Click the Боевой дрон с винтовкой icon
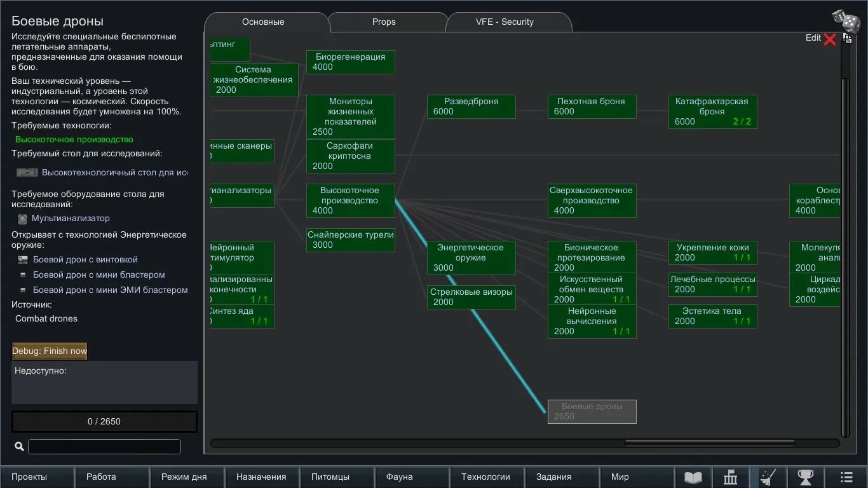 [x=24, y=260]
